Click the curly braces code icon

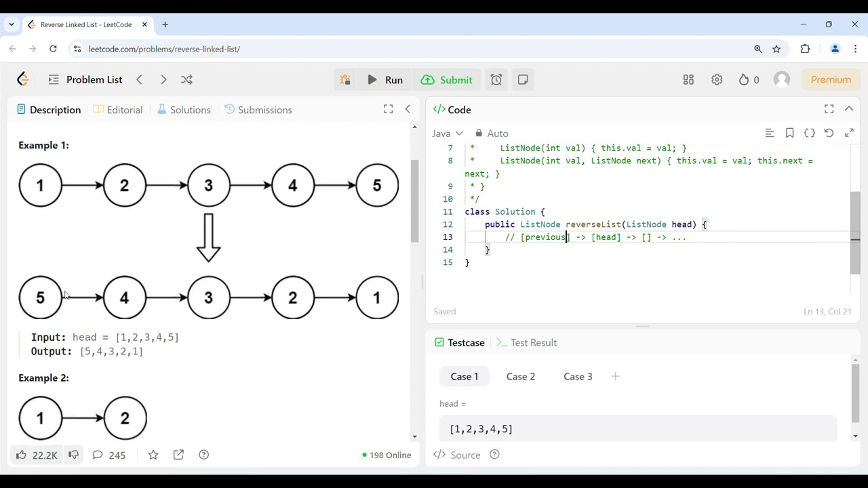click(x=810, y=134)
